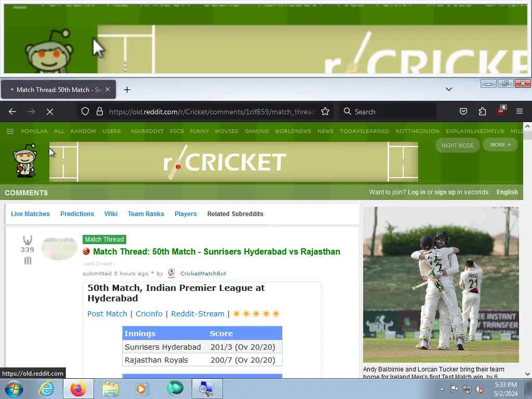Screen dimensions: 532x399
Task: Expand the list all tabs chevron
Action: (x=449, y=89)
